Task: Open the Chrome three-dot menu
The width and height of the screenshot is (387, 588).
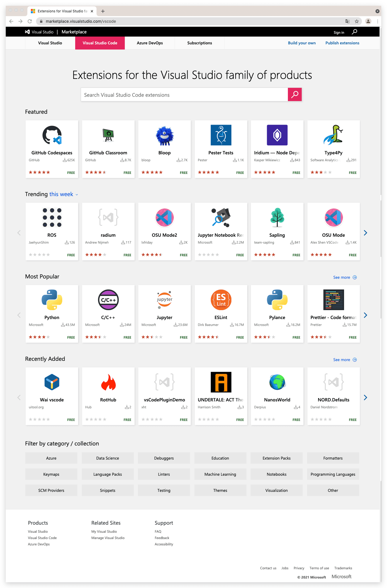Action: pyautogui.click(x=377, y=21)
